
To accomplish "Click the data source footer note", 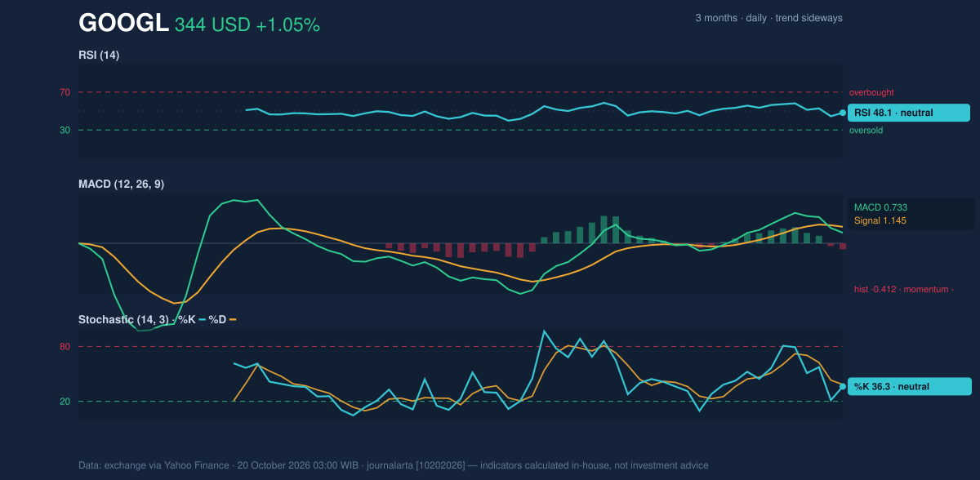I will [x=394, y=465].
